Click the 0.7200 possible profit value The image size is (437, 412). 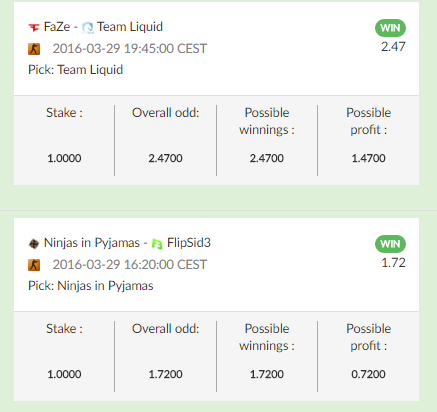pos(368,374)
